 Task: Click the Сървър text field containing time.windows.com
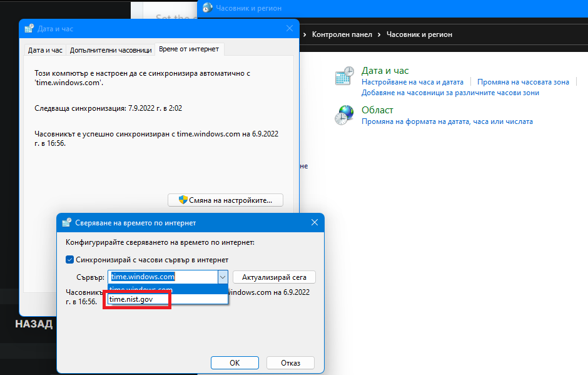[163, 277]
